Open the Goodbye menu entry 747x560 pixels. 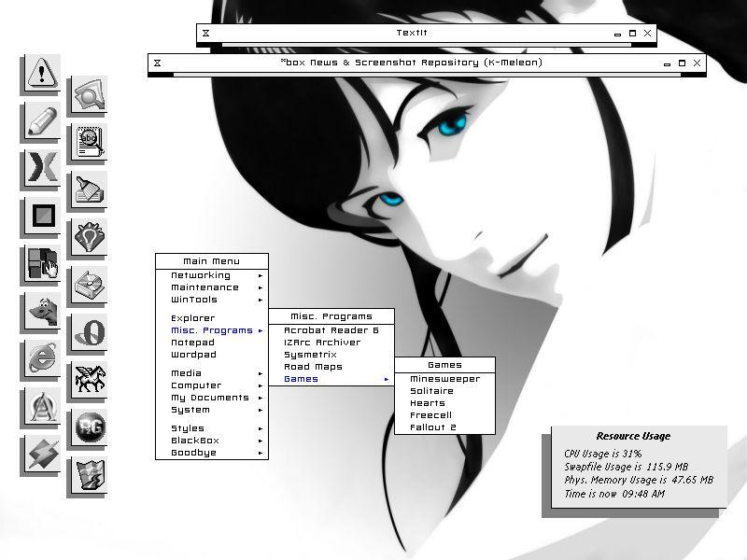click(212, 453)
